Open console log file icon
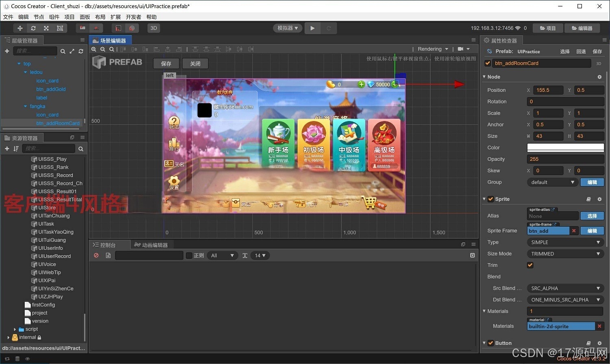The height and width of the screenshot is (364, 610). 108,256
